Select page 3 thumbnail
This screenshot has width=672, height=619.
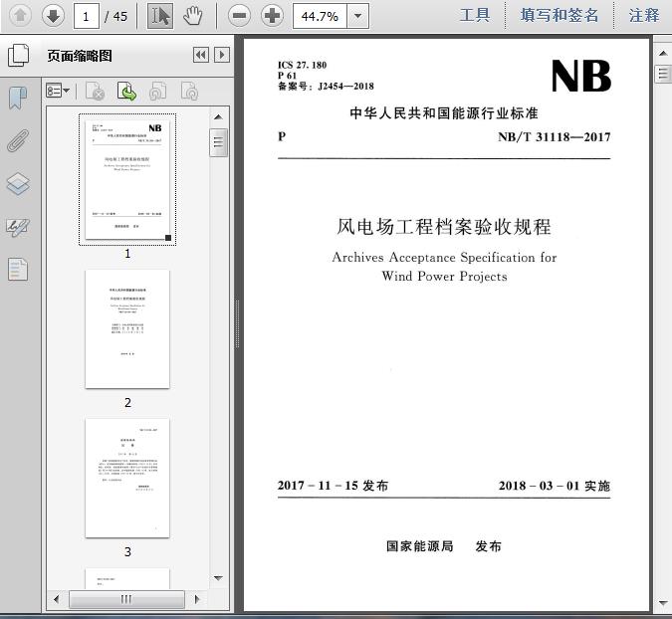click(127, 478)
